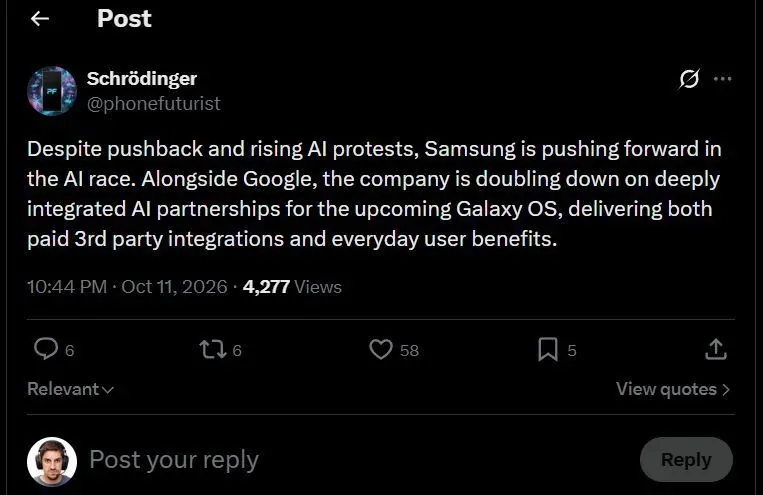The width and height of the screenshot is (763, 495).
Task: Share the post using the upload icon
Action: pyautogui.click(x=716, y=349)
